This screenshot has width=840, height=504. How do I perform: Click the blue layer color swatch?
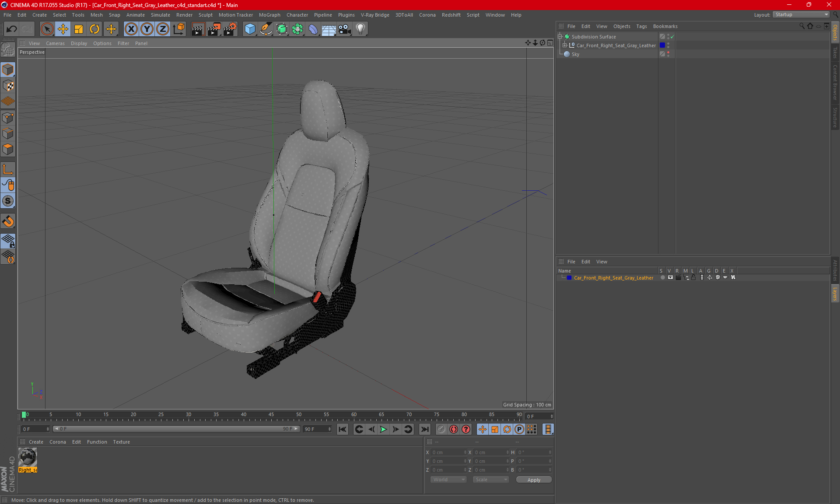click(x=569, y=278)
